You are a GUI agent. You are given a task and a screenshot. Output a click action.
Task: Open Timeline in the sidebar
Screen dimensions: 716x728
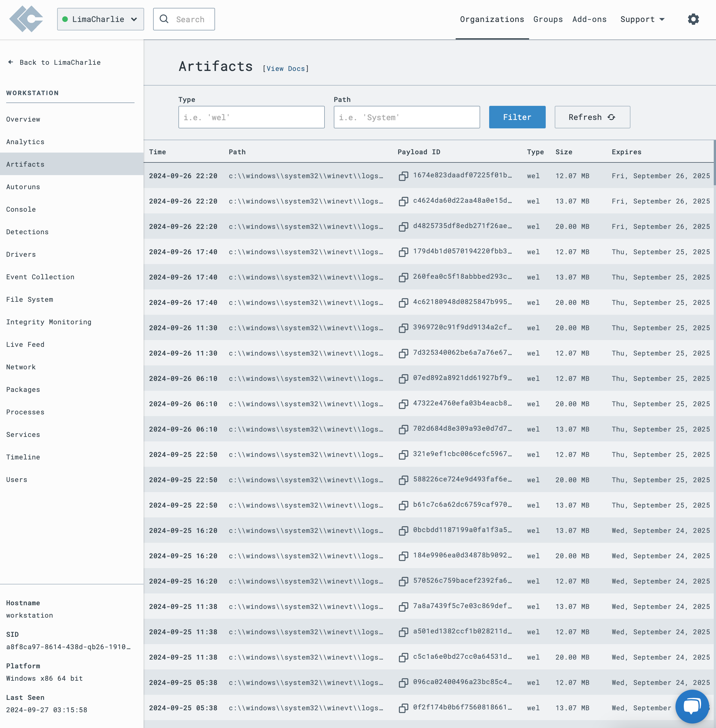click(71, 457)
